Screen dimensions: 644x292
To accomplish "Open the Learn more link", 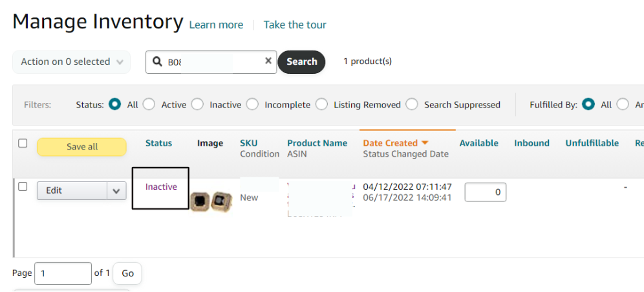I will click(216, 25).
